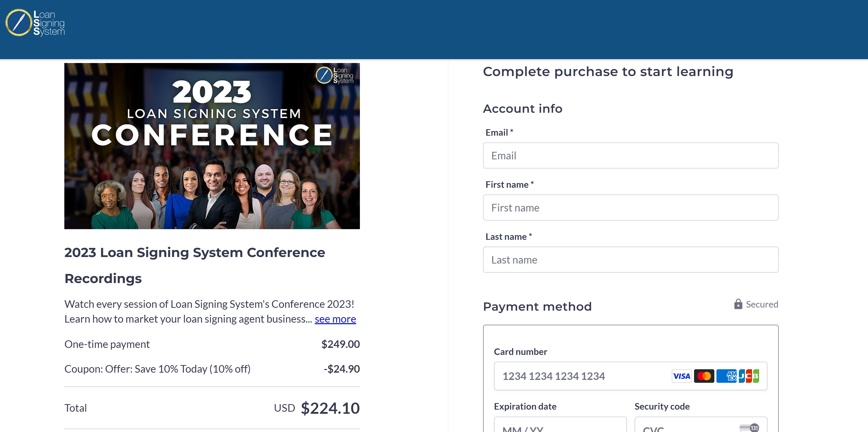868x432 pixels.
Task: Click the 'Payment method' heading
Action: point(537,306)
